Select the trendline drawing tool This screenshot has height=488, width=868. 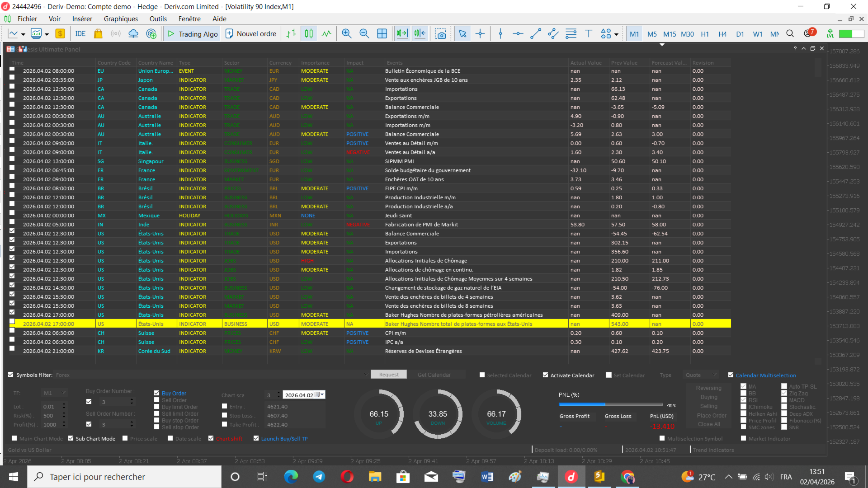(x=536, y=34)
